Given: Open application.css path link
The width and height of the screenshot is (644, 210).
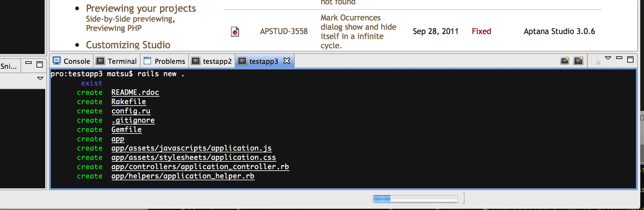Looking at the screenshot, I should pyautogui.click(x=194, y=157).
